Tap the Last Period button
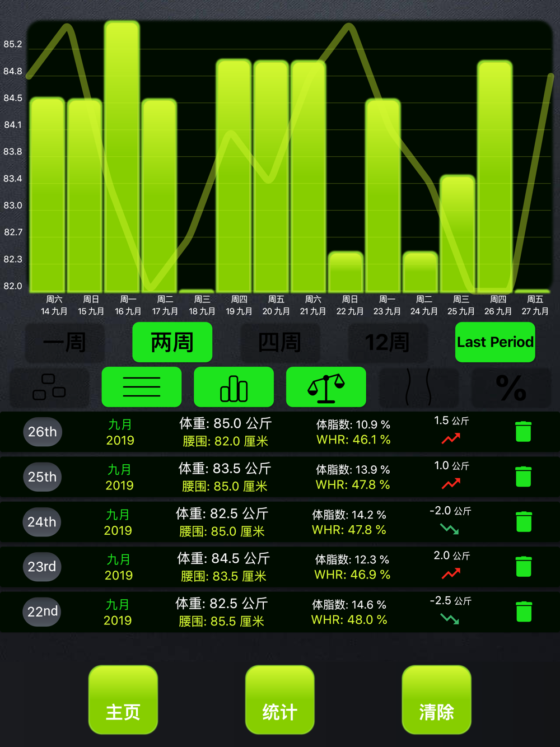560x747 pixels. tap(495, 342)
